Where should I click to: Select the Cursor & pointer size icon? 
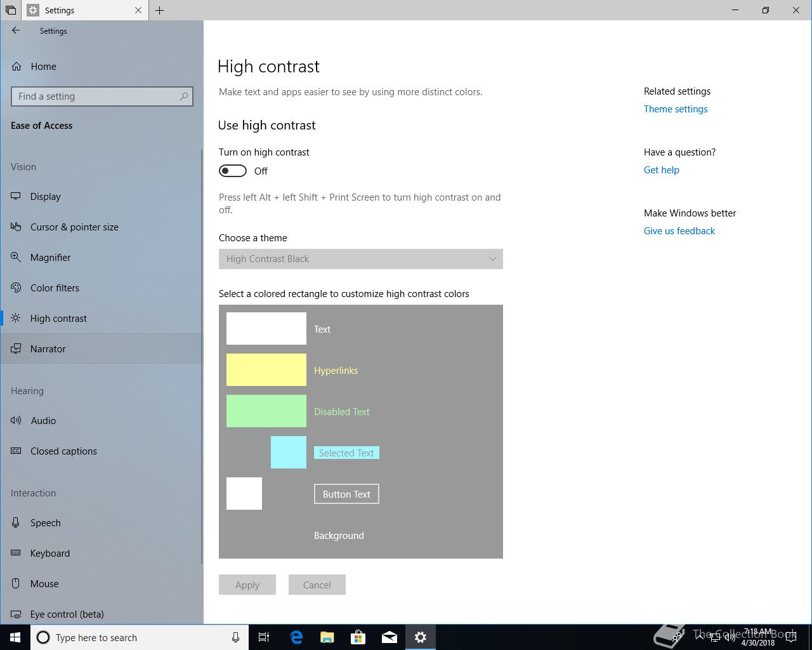16,227
